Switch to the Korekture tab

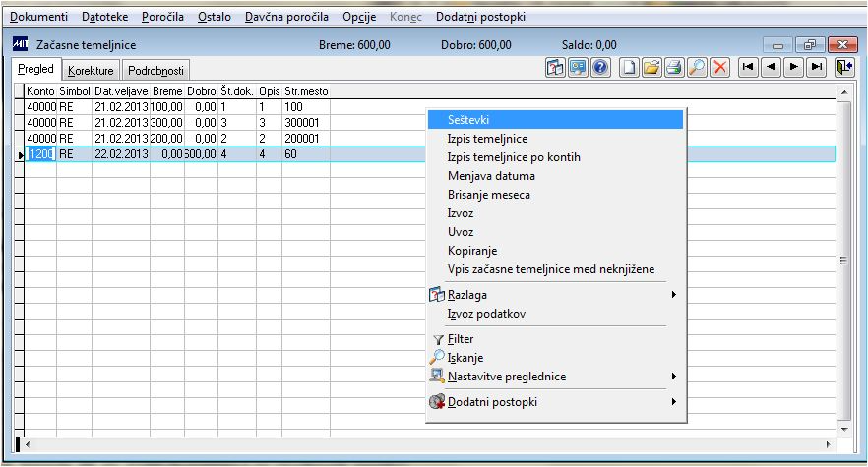click(91, 71)
